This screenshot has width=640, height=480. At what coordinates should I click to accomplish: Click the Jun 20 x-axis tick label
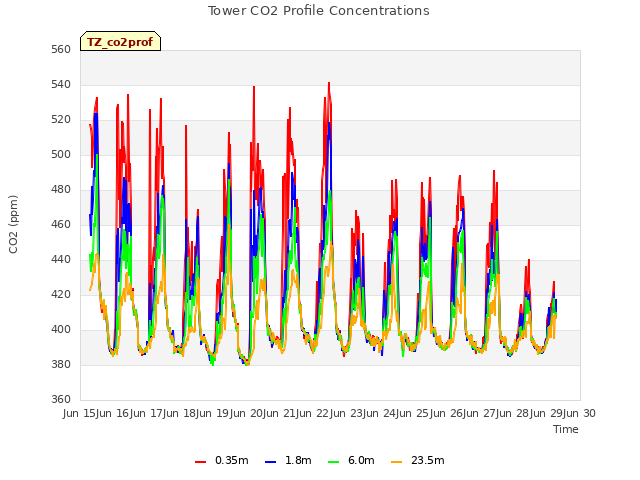[247, 413]
